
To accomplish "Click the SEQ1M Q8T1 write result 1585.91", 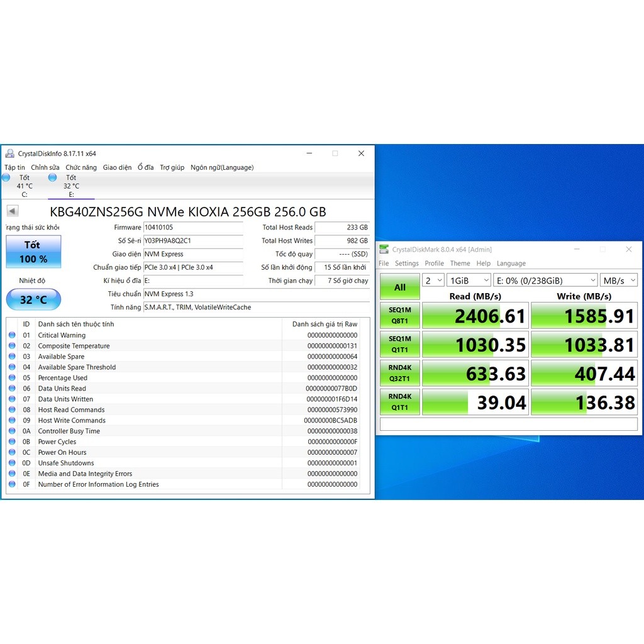I will 584,316.
